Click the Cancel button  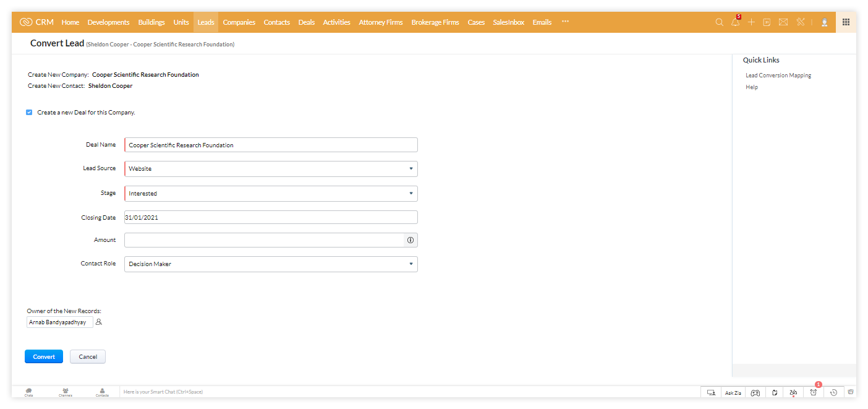(88, 357)
